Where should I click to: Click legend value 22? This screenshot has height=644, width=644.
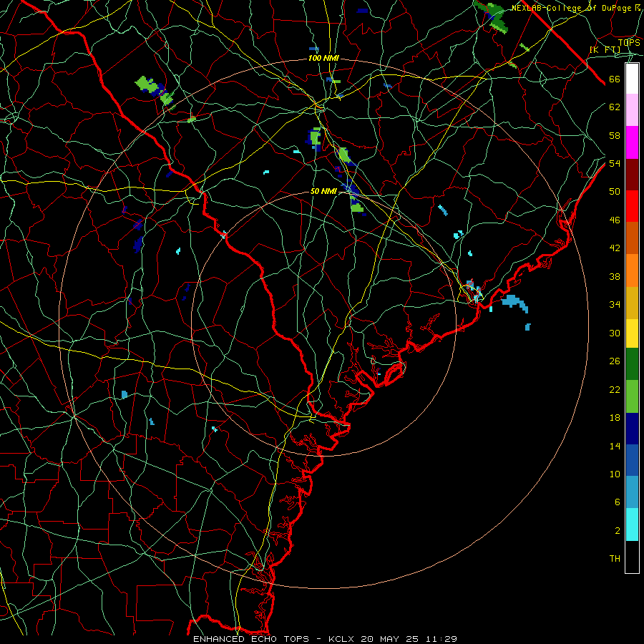615,389
